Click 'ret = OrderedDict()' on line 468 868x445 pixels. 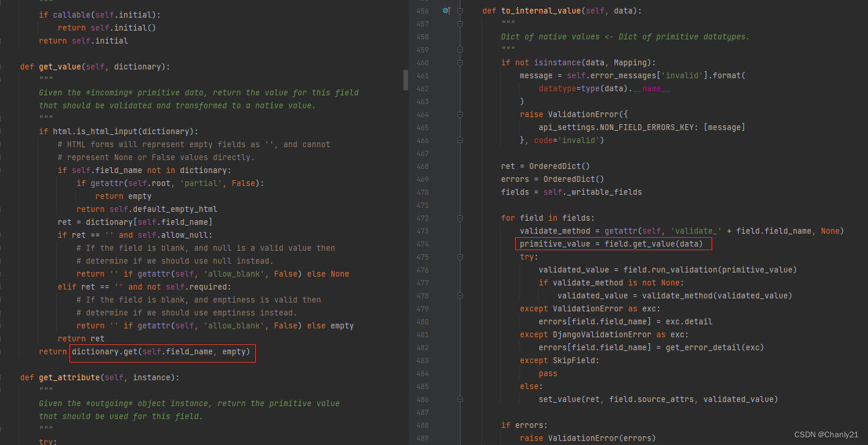(545, 166)
